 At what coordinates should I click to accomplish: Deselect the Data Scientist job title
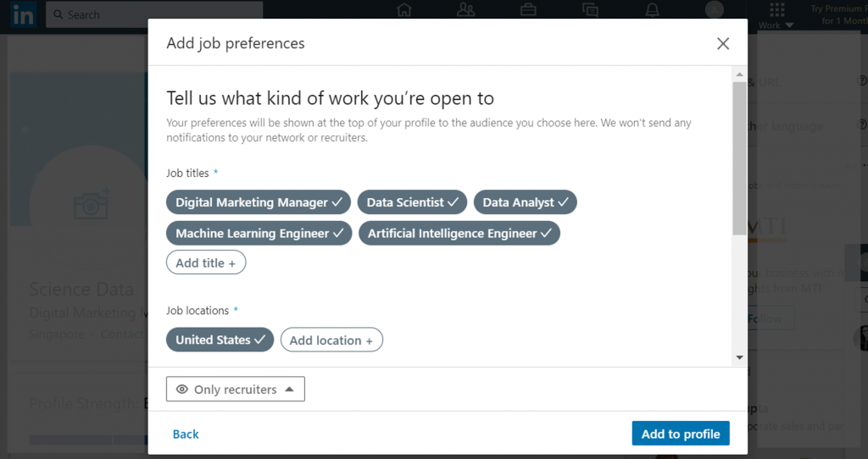point(413,202)
